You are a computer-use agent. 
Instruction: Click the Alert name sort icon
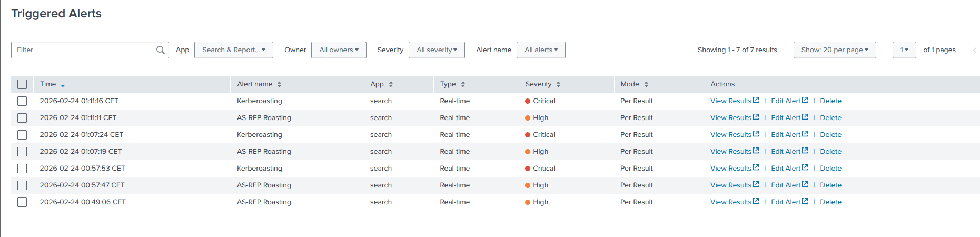[279, 84]
